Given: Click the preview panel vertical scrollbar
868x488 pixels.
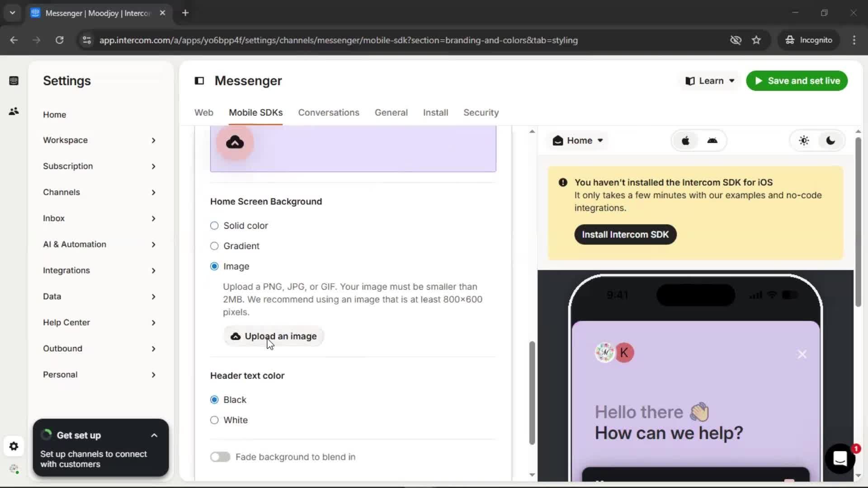Looking at the screenshot, I should [858, 222].
